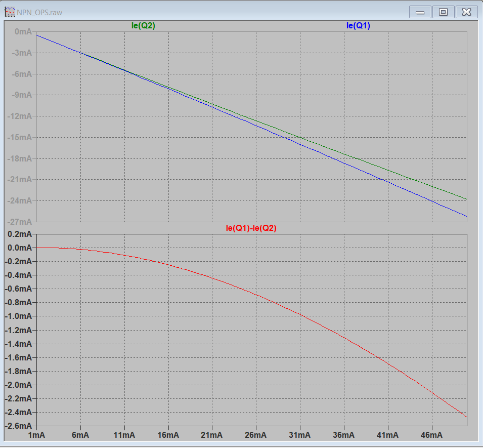Click the 36mA horizontal axis label
The width and height of the screenshot is (483, 448).
(x=344, y=435)
